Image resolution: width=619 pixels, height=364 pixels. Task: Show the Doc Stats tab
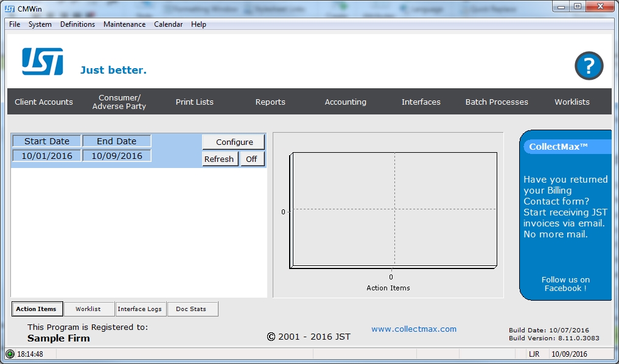coord(191,309)
